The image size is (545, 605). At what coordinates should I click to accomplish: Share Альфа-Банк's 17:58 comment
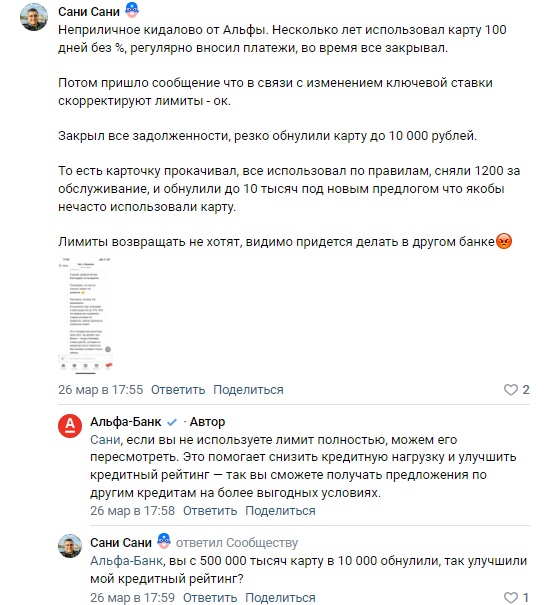pyautogui.click(x=280, y=511)
